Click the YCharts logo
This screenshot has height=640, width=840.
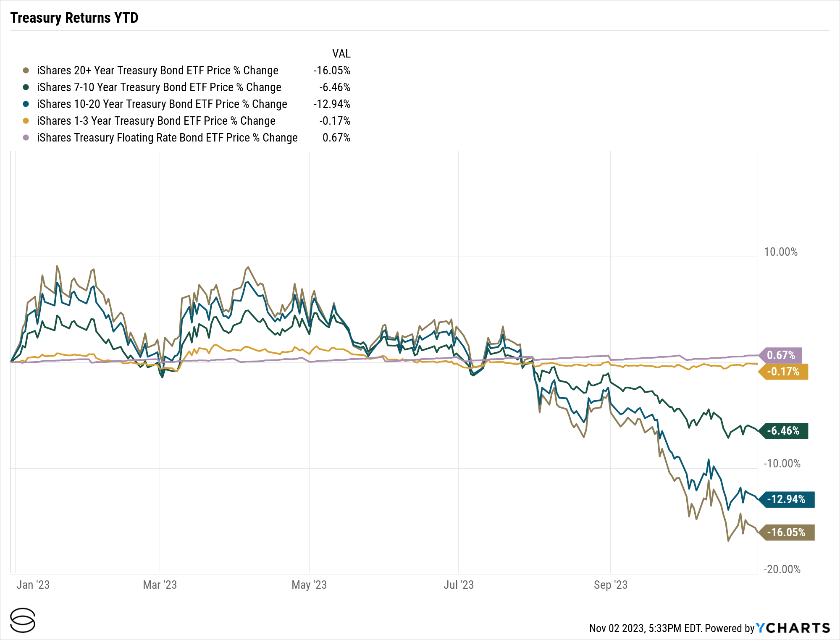coord(793,628)
